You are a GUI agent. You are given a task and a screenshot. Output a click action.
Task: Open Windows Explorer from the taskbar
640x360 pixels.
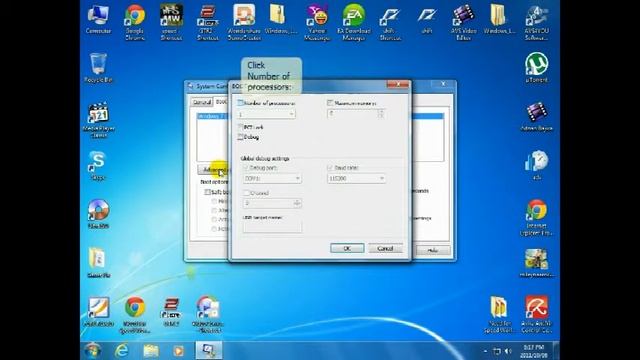151,351
